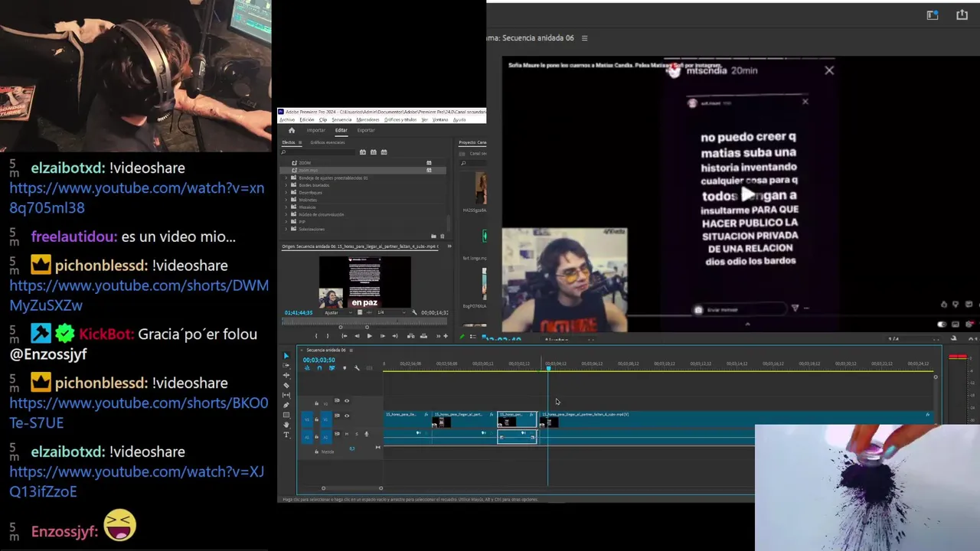980x551 pixels.
Task: Select the Hand tool
Action: click(286, 425)
